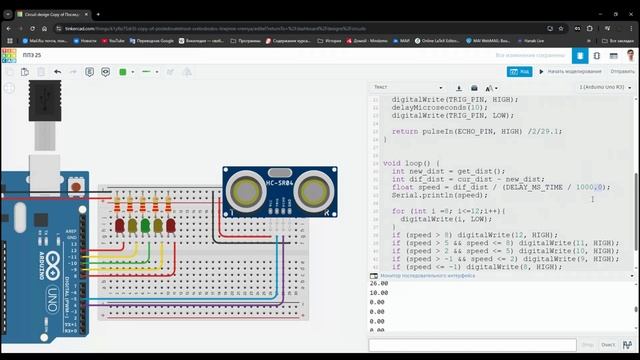The image size is (640, 360).
Task: Click the paste clipboard icon
Action: tap(25, 72)
